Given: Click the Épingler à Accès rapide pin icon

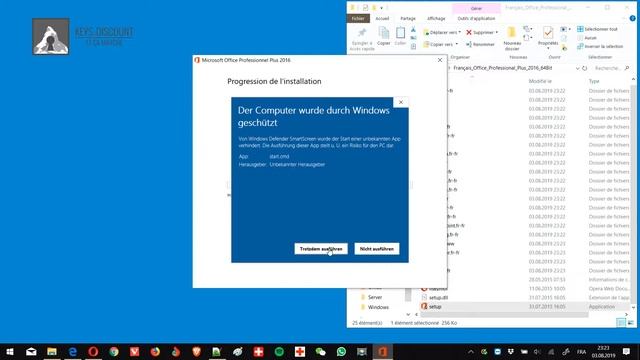Looking at the screenshot, I should click(362, 33).
